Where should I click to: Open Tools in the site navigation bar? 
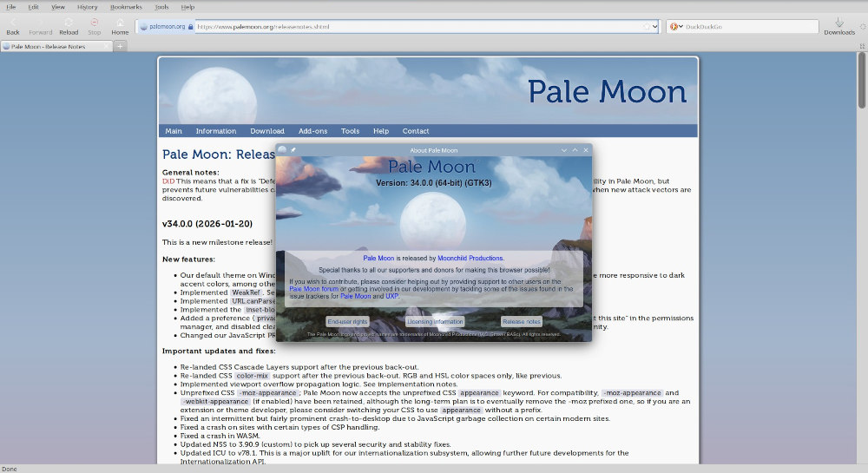(350, 131)
